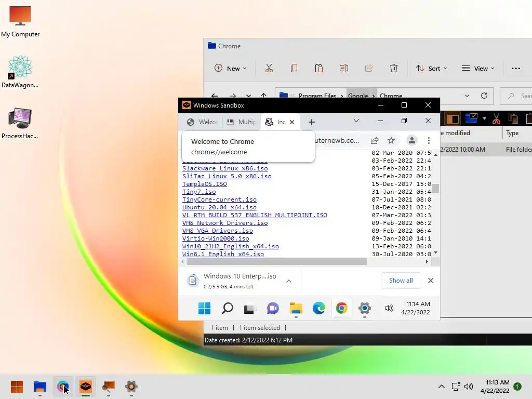Click vertical scrollbar thumb in Chrome page
Viewport: 532px width, 399px height.
click(x=436, y=188)
